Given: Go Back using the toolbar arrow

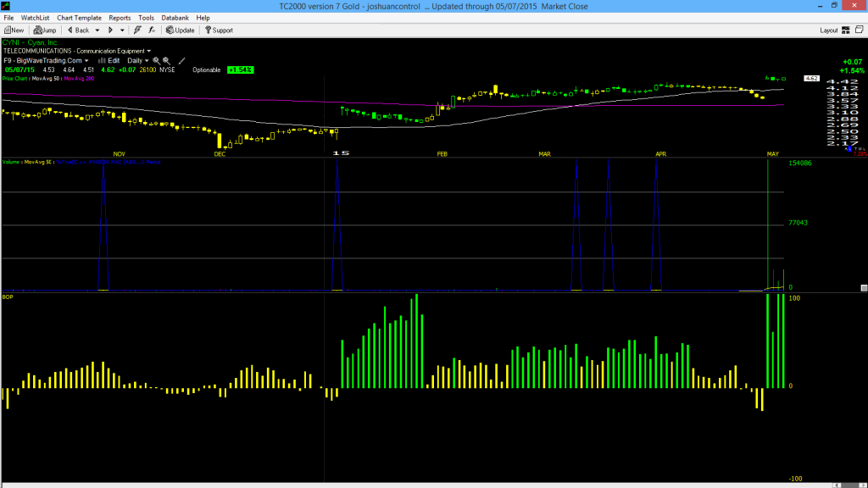Looking at the screenshot, I should click(78, 30).
